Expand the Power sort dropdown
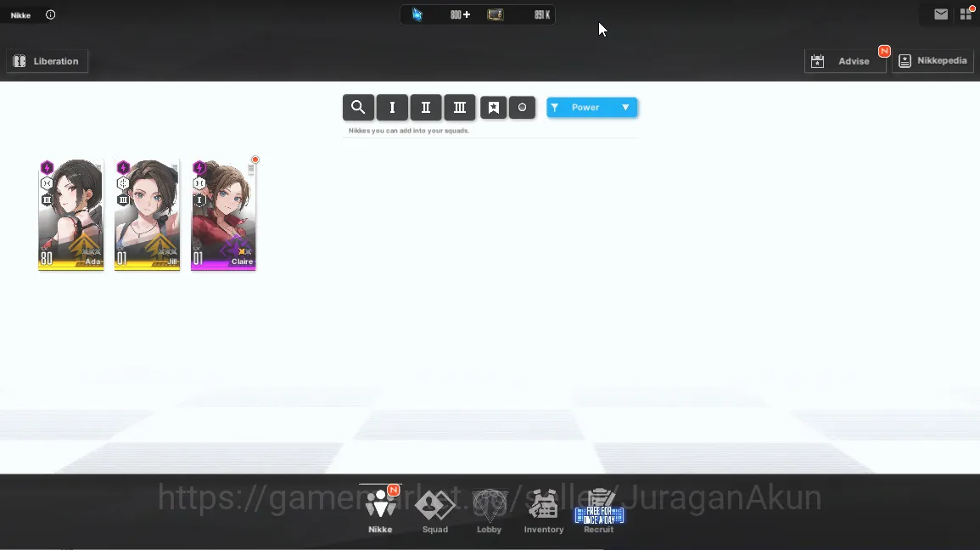This screenshot has width=980, height=550. 592,108
